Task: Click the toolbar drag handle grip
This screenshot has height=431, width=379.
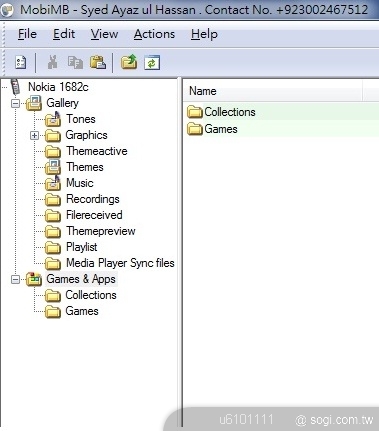Action: 4,63
